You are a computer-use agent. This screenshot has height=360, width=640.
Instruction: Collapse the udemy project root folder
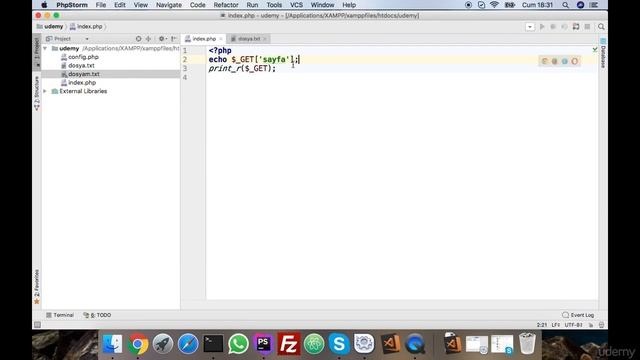45,49
